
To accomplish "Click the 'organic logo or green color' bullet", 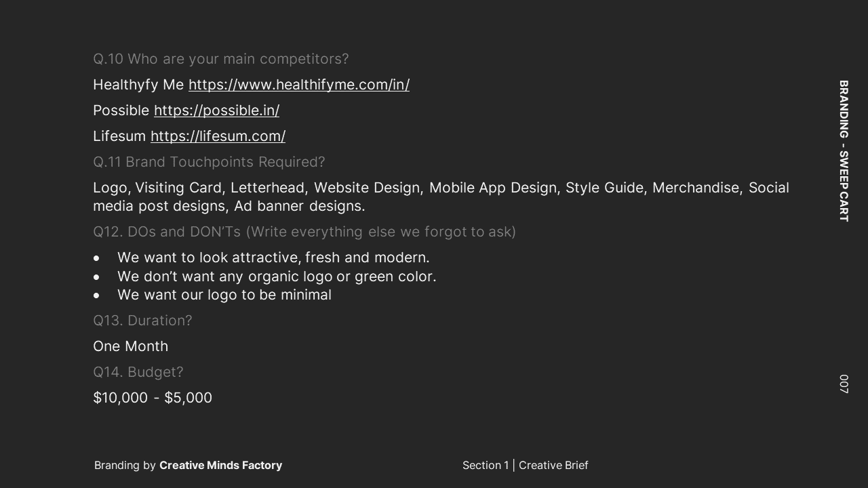I will tap(277, 277).
